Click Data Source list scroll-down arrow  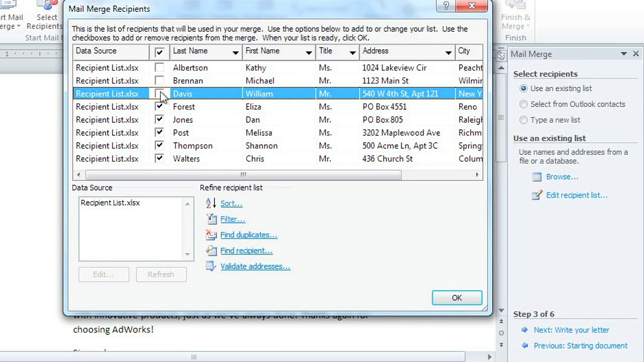pyautogui.click(x=188, y=254)
